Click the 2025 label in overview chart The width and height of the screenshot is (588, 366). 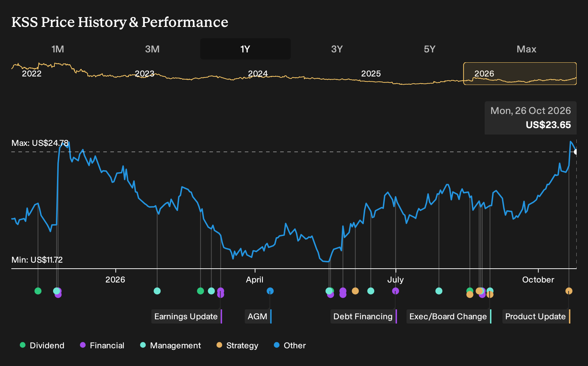pos(371,74)
